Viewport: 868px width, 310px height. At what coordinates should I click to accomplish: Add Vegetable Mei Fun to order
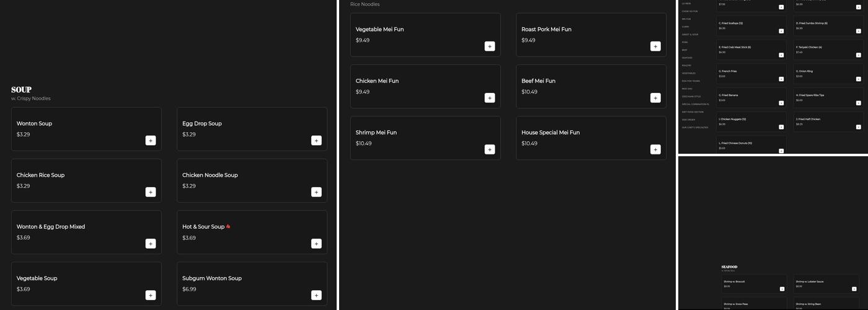click(490, 46)
